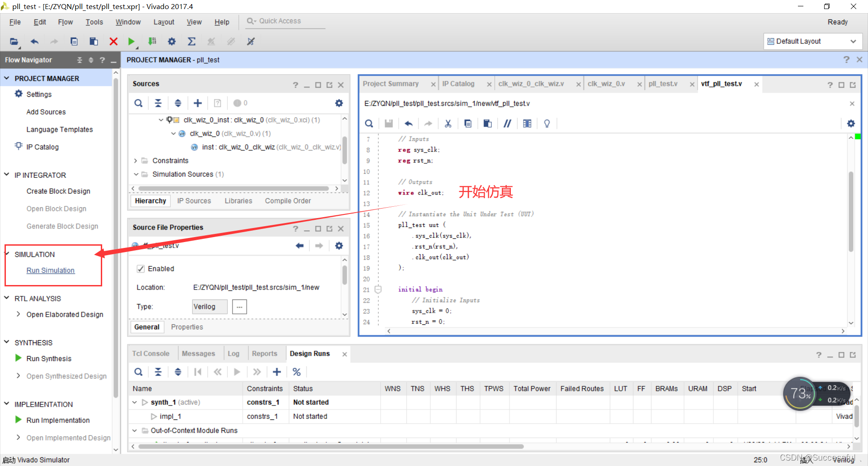Open Source File Properties settings gear

point(339,246)
